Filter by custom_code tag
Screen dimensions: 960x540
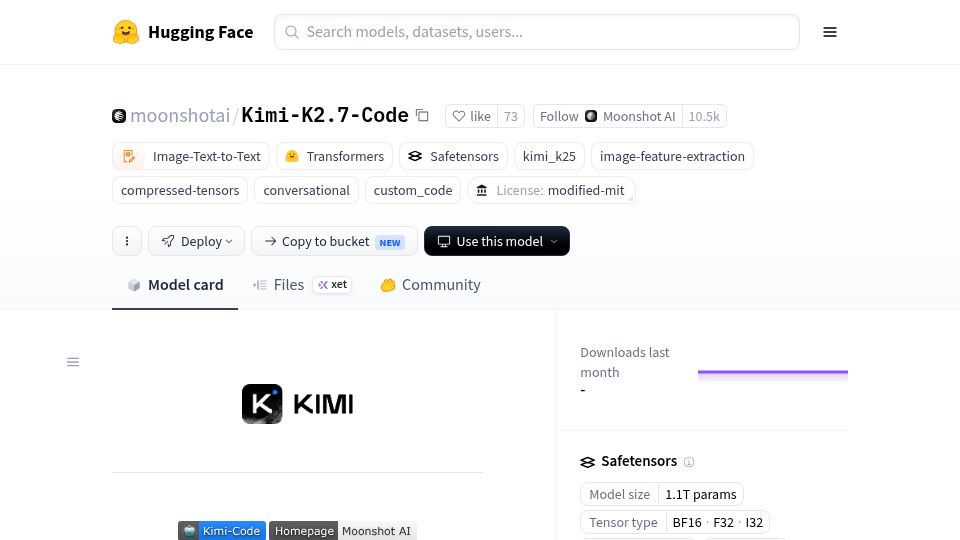pos(413,190)
